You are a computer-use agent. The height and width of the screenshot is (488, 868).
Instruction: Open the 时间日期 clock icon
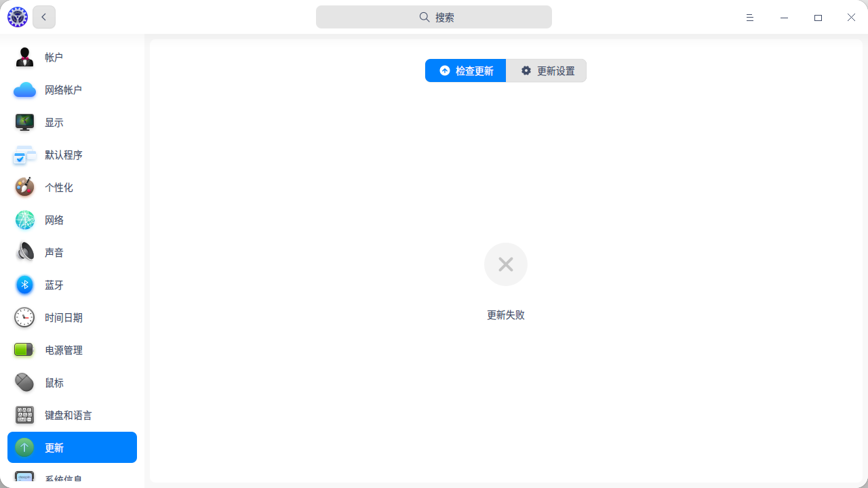tap(25, 318)
